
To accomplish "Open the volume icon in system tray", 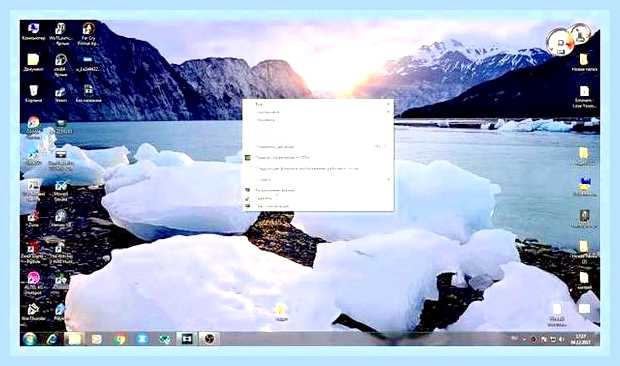I will point(561,340).
